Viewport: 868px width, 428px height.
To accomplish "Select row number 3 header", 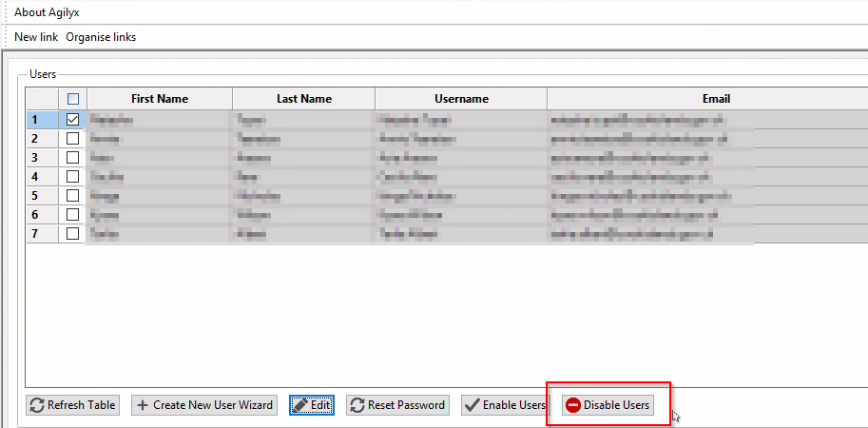I will [34, 158].
